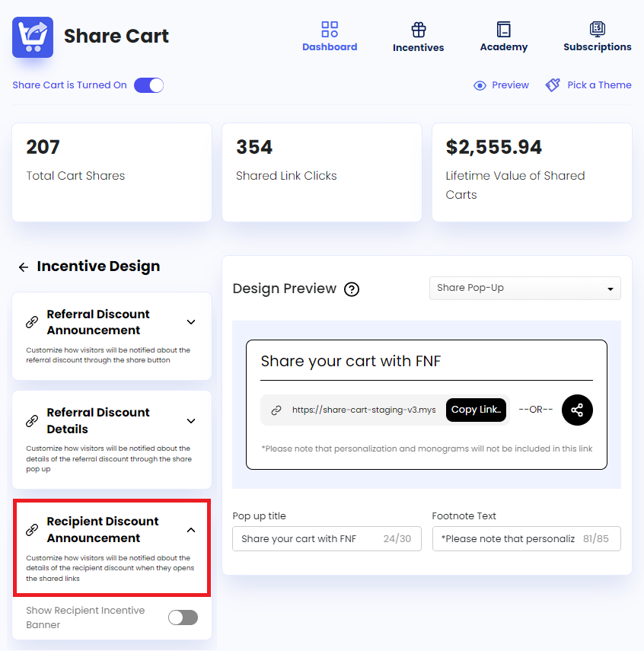The height and width of the screenshot is (651, 644).
Task: Open the Share Pop-Up dropdown
Action: click(x=524, y=288)
